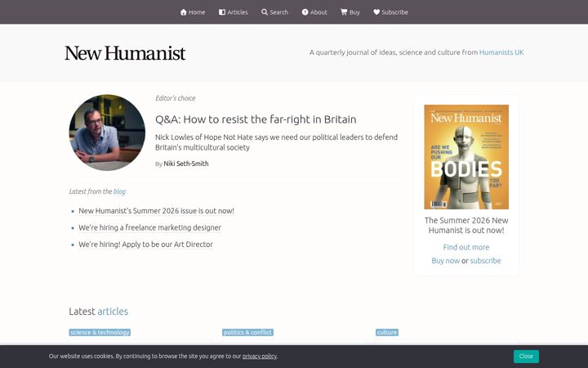Click the question mark icon beside About
The height and width of the screenshot is (368, 588).
click(x=305, y=12)
